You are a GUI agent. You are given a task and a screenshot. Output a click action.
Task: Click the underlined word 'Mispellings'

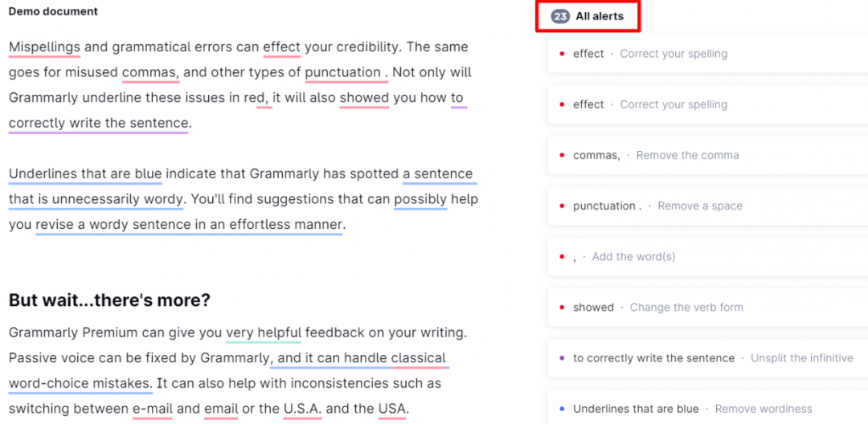point(44,47)
